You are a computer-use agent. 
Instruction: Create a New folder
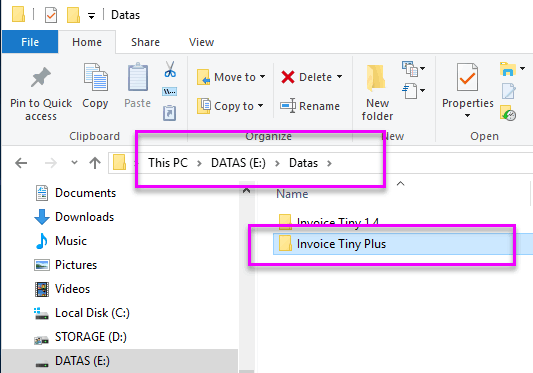tap(377, 92)
